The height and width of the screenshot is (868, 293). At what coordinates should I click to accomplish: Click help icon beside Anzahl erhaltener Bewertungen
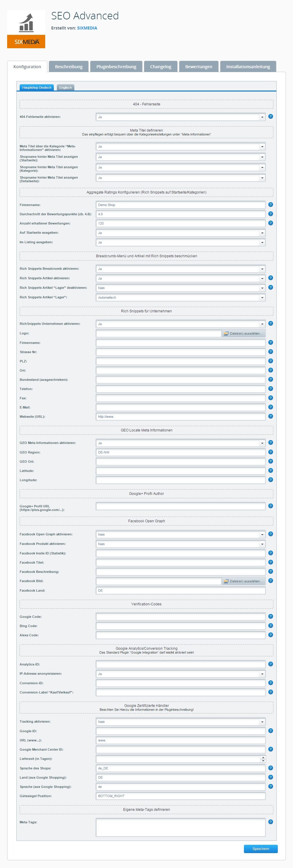click(x=270, y=223)
